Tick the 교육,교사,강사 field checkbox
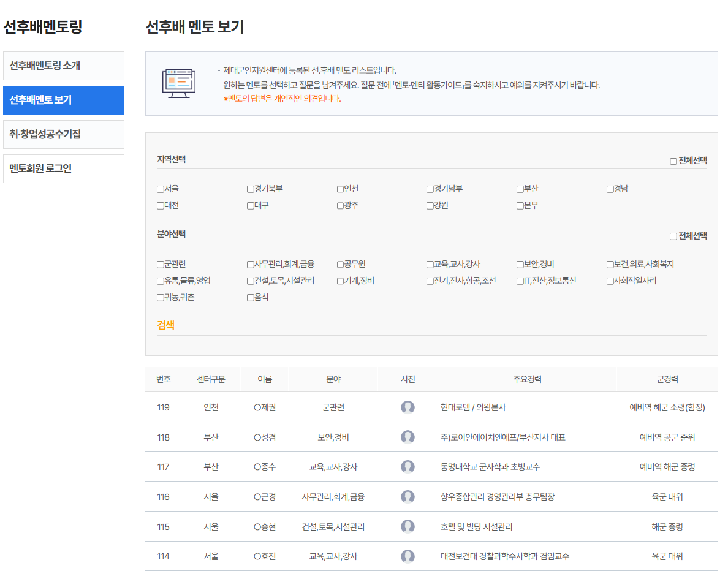The image size is (728, 571). 430,264
